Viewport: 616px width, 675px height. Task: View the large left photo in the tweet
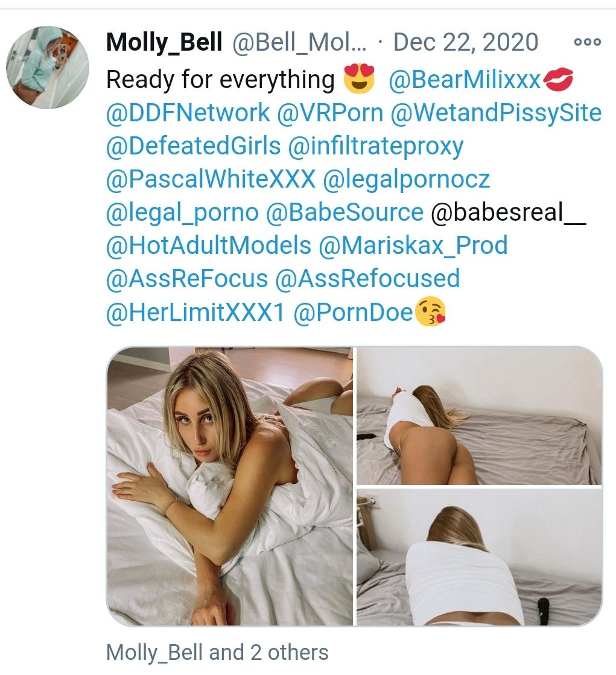[x=229, y=486]
